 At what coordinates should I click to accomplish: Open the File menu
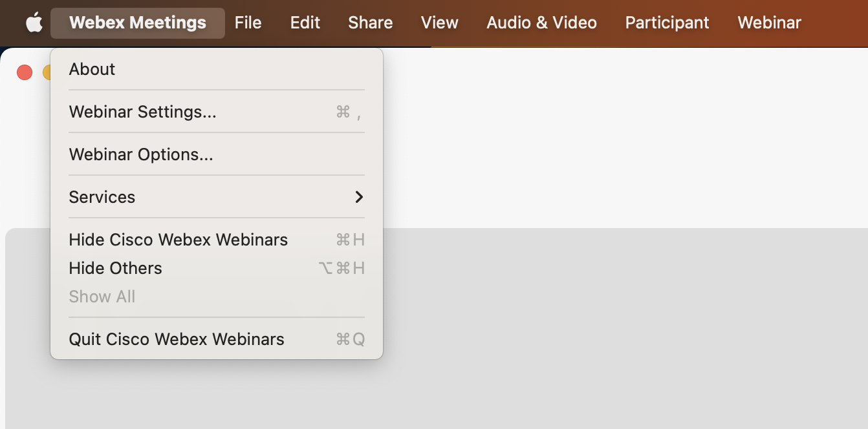tap(248, 23)
